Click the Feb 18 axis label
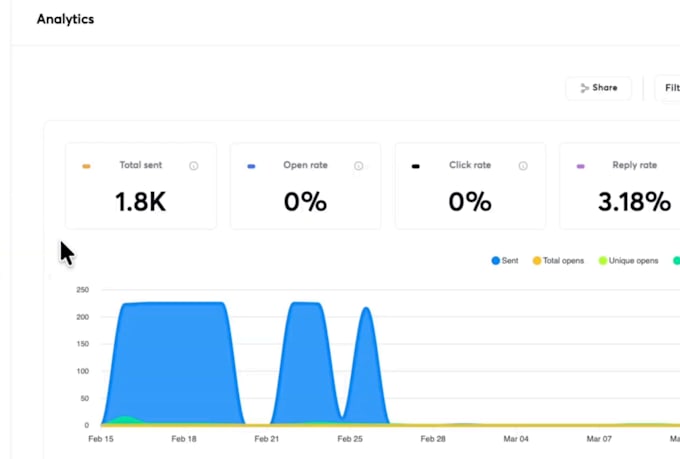This screenshot has width=680, height=459. pos(184,439)
